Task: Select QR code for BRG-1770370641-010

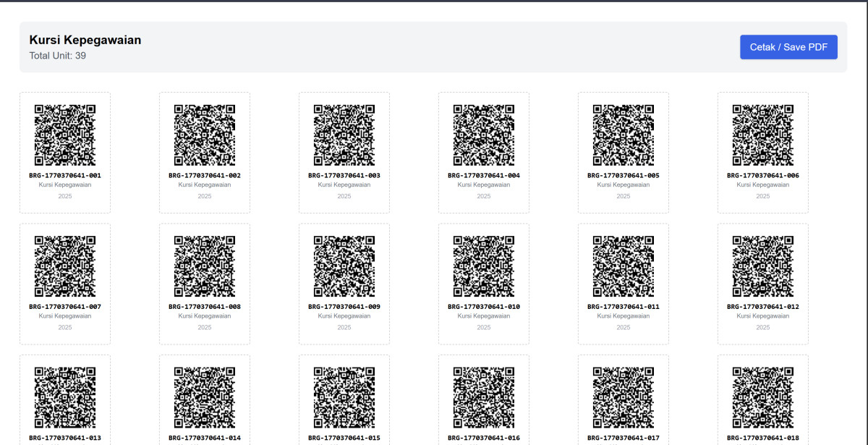Action: click(484, 266)
